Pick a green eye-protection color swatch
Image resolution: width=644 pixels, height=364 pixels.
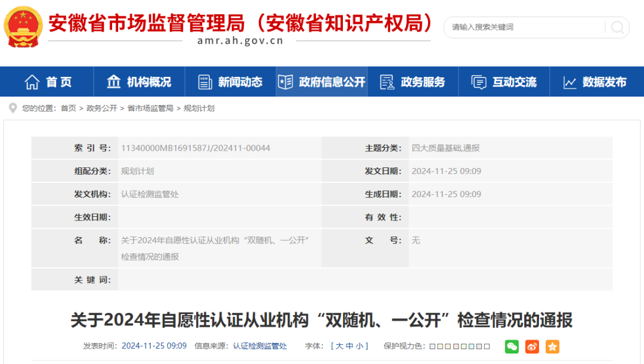(464, 346)
